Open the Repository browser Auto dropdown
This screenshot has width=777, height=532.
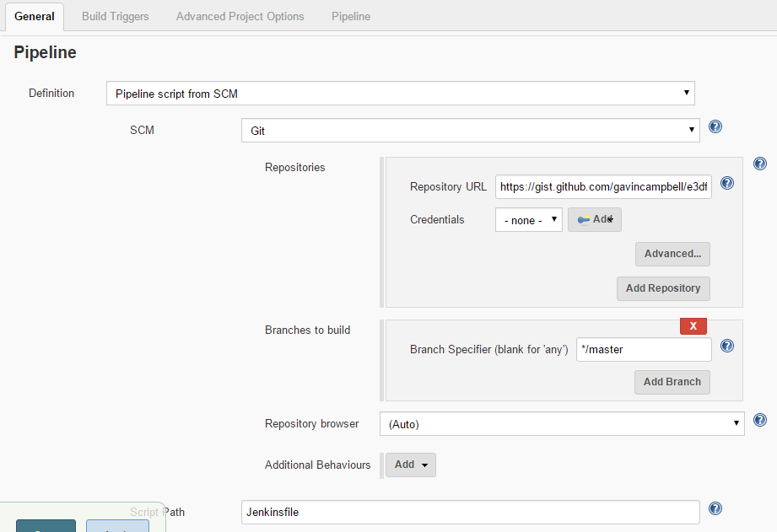[561, 423]
